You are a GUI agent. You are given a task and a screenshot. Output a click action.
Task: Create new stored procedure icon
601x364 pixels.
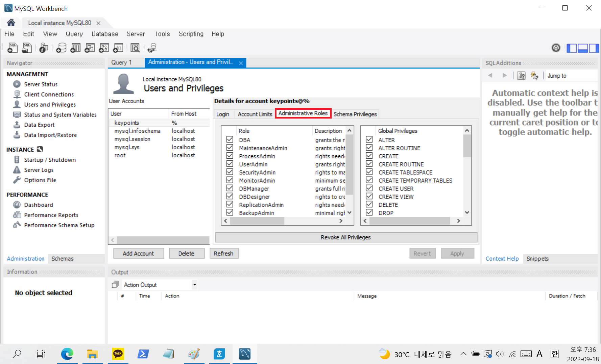click(104, 48)
